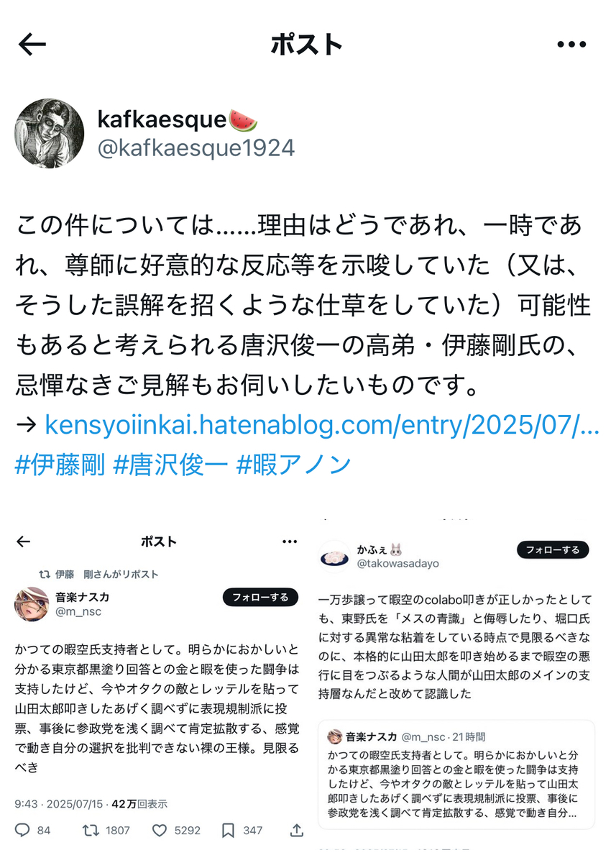Open three-dot menu in embedded left post

290,542
